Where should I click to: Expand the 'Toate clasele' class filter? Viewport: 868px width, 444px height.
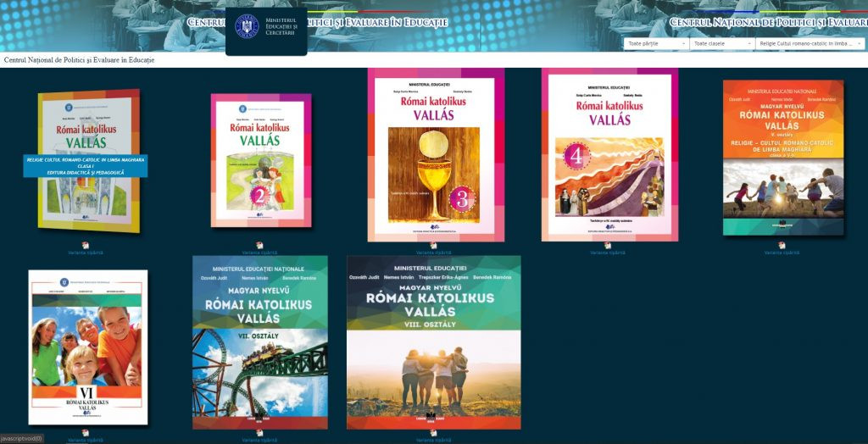point(721,43)
